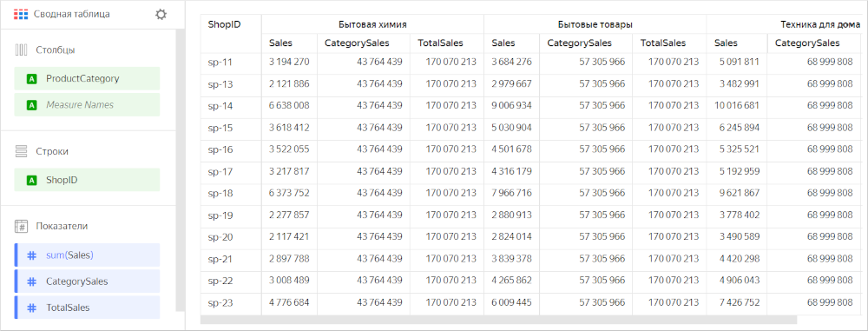Click the cell value 2 117 421
This screenshot has height=331, width=868.
289,237
